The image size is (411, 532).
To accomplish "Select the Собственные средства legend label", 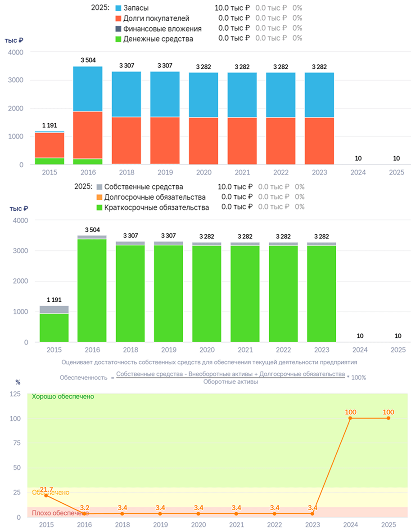I will pyautogui.click(x=144, y=187).
